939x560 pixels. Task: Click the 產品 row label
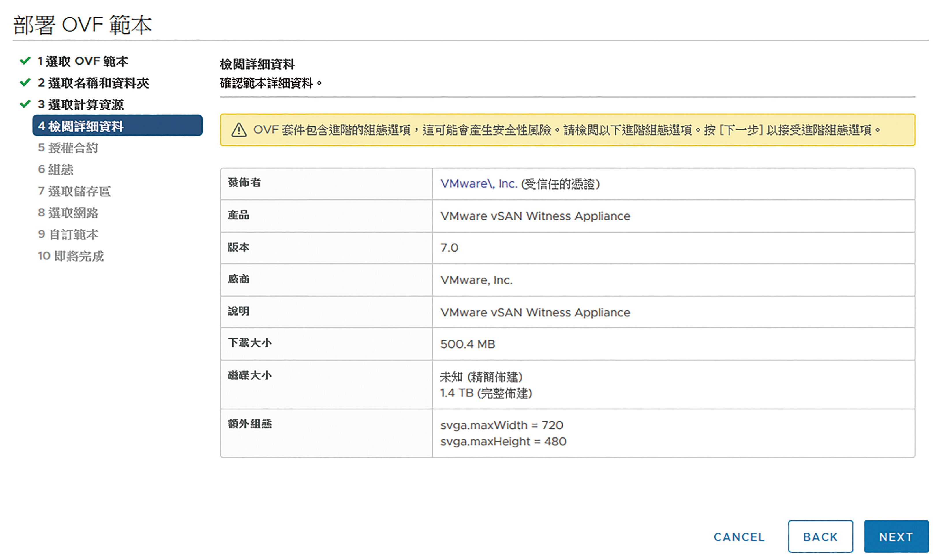[x=238, y=215]
